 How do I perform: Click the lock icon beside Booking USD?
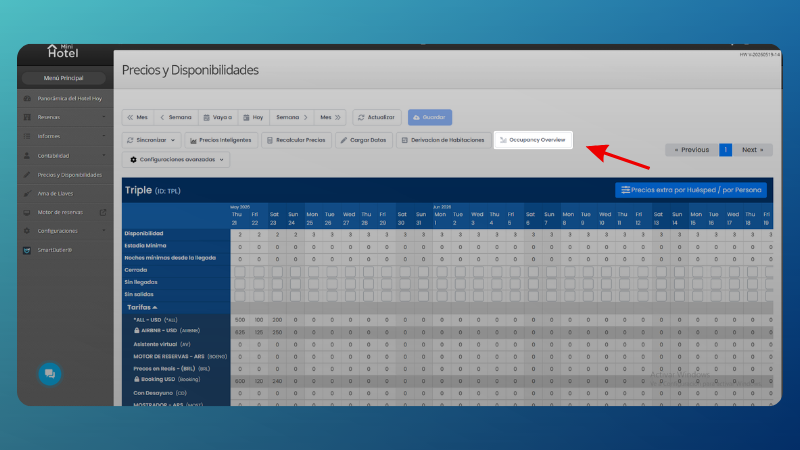coord(137,380)
